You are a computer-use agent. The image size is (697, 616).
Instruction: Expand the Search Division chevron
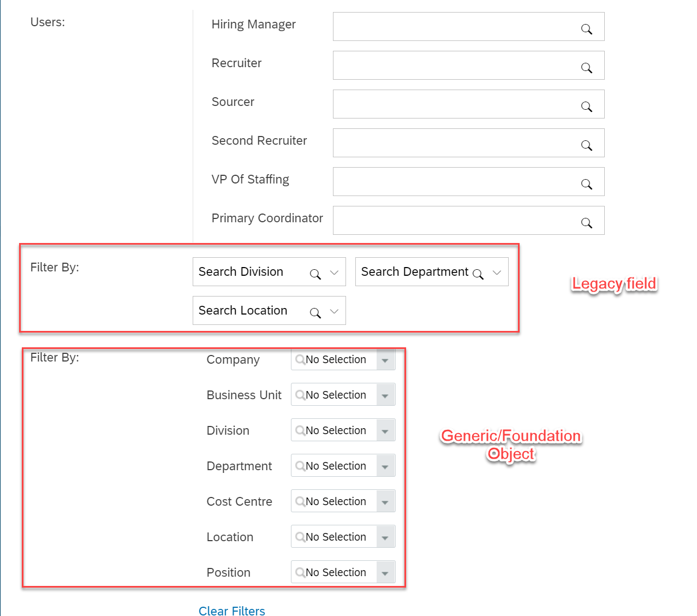[x=335, y=273]
